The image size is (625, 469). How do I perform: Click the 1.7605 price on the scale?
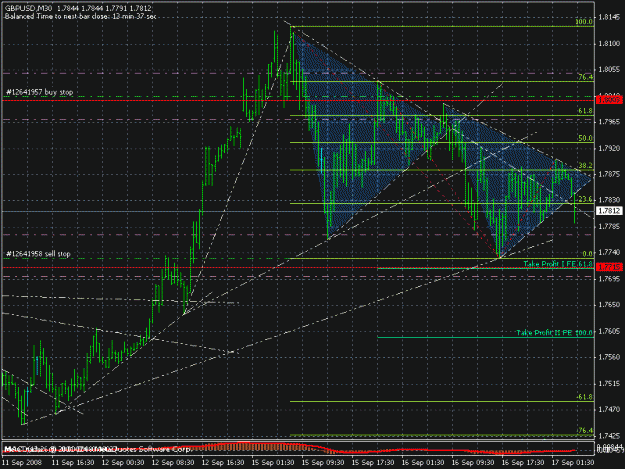pos(609,332)
